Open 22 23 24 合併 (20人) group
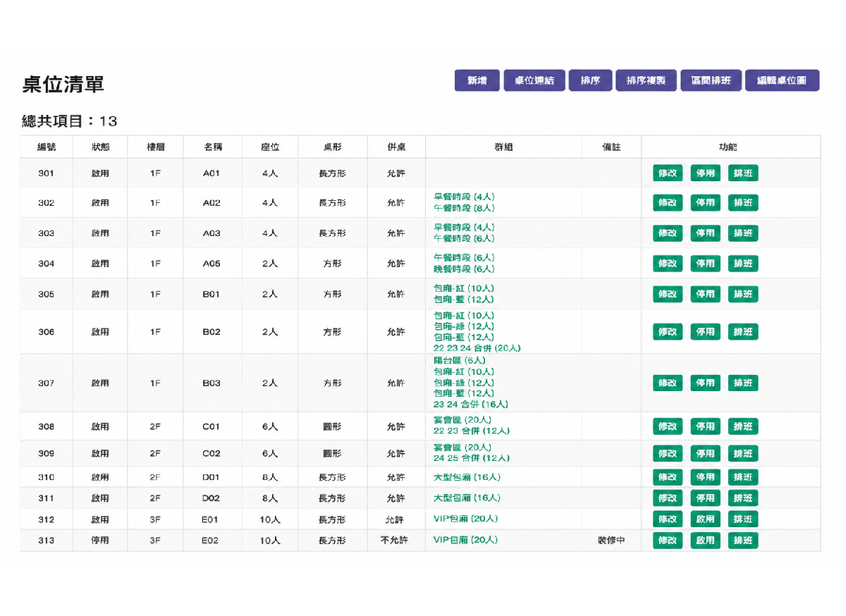 coord(477,348)
